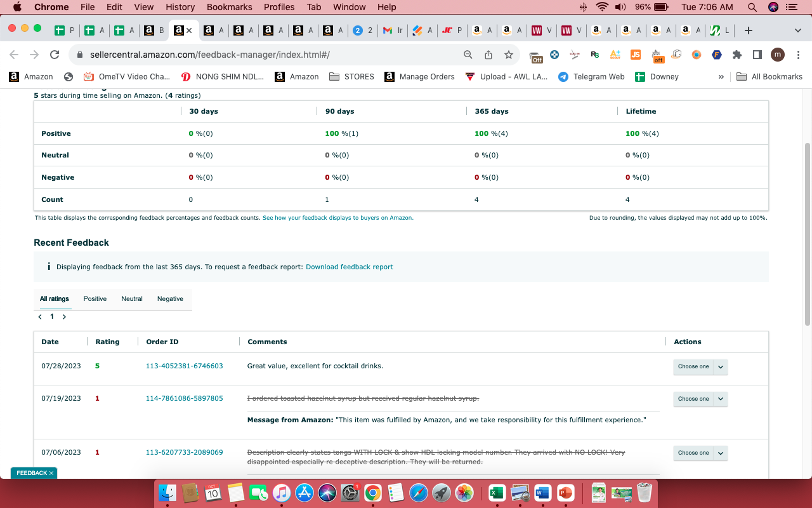Screen dimensions: 812x508
Task: Bookmark this page with the star
Action: (509, 55)
